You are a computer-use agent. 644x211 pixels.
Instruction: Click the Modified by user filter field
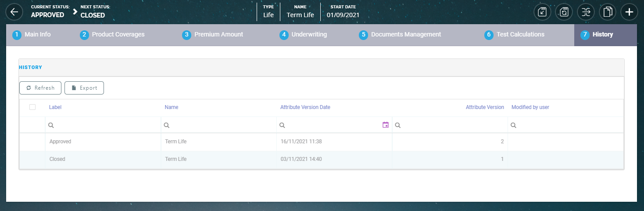coord(568,125)
